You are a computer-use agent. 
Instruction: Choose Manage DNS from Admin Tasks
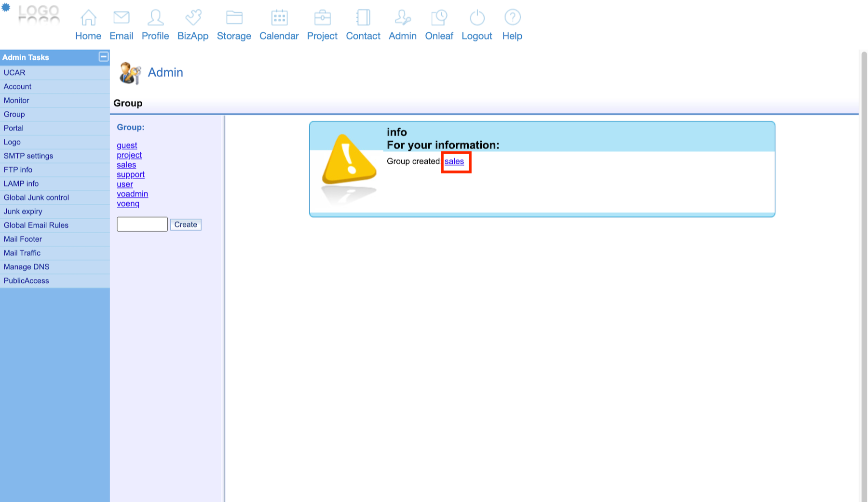pyautogui.click(x=27, y=267)
